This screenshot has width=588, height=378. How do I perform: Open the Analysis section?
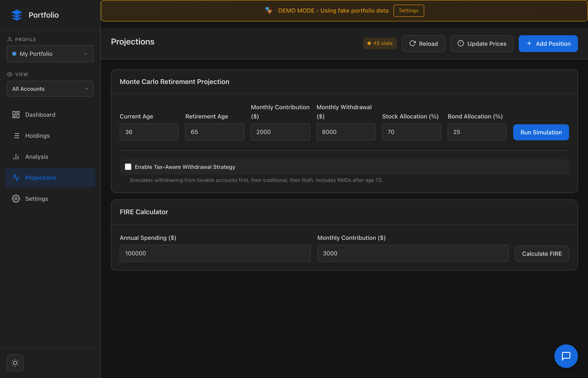pyautogui.click(x=37, y=157)
